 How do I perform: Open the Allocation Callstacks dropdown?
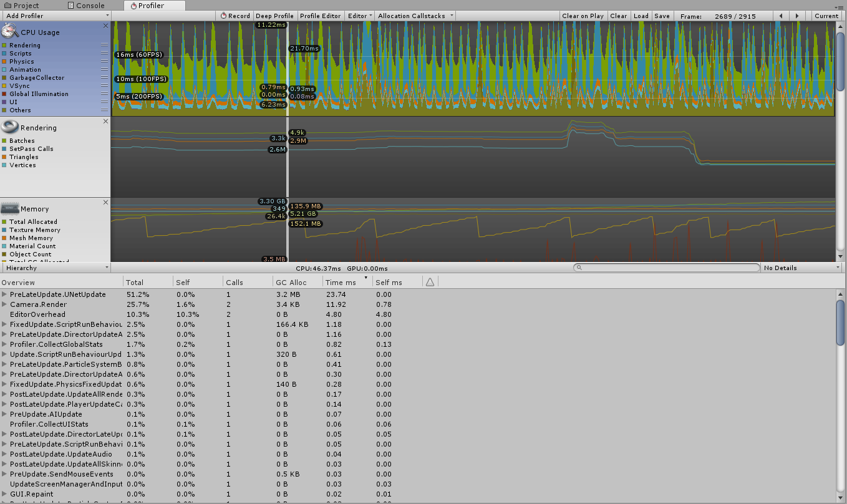[x=414, y=16]
